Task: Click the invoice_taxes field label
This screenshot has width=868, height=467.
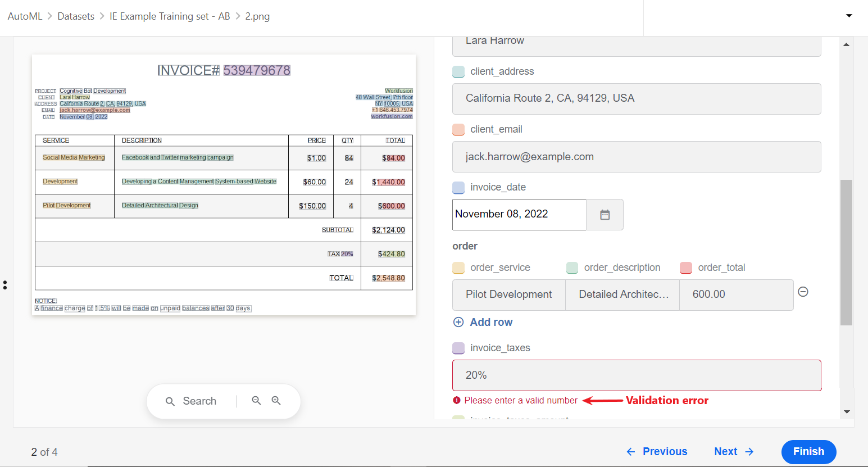Action: pyautogui.click(x=500, y=348)
